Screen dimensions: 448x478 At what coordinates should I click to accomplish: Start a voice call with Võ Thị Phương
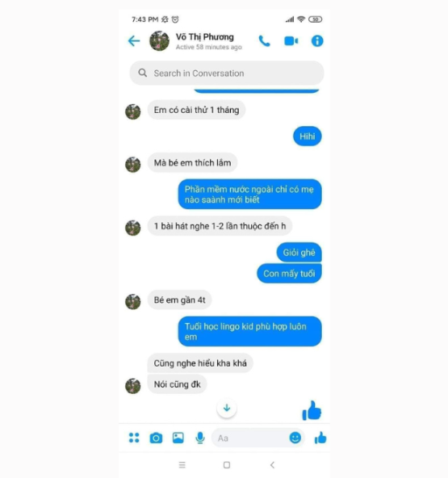point(264,41)
